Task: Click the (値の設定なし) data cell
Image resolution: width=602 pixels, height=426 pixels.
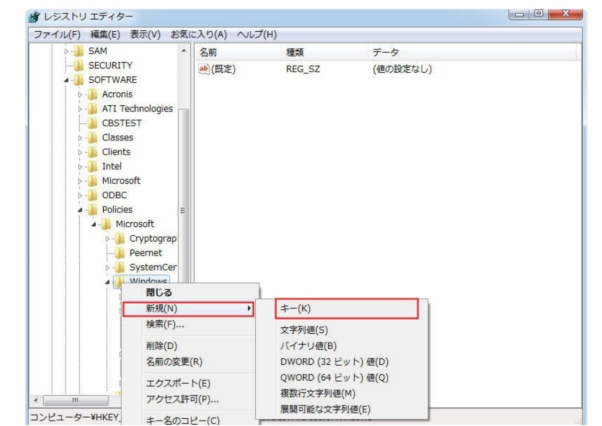Action: click(402, 69)
